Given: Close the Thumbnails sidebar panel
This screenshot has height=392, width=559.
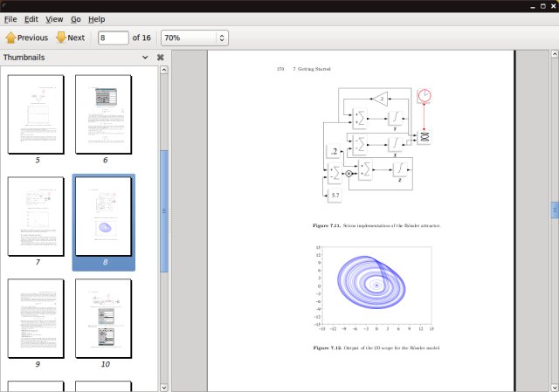Looking at the screenshot, I should tap(161, 58).
